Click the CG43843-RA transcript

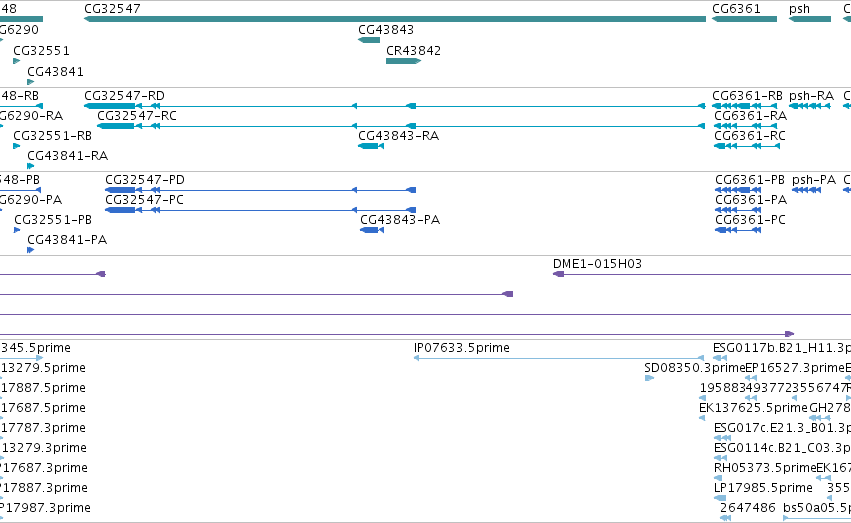[371, 146]
